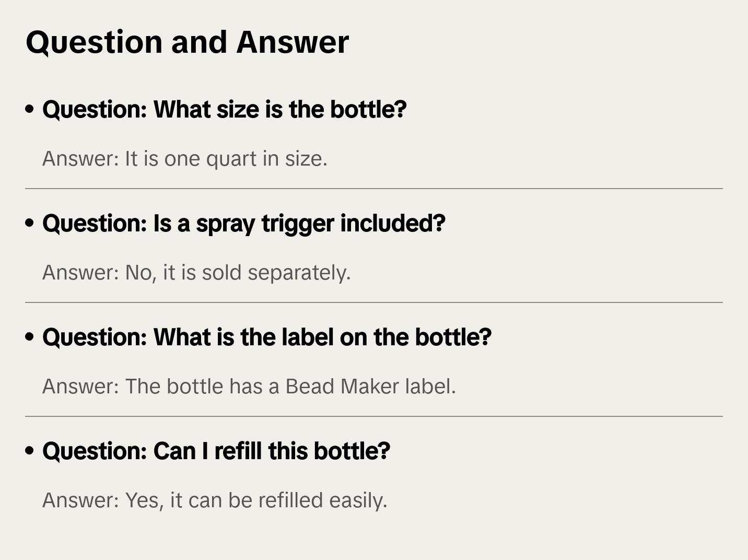Click the bullet beside the refill question
748x560 pixels.
click(x=30, y=451)
